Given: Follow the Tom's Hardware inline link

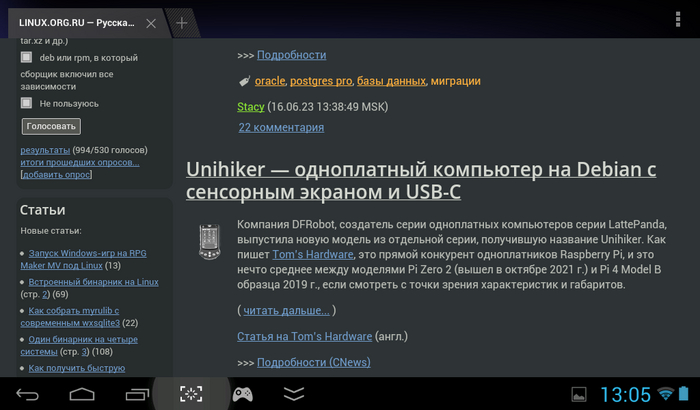Looking at the screenshot, I should [x=313, y=254].
